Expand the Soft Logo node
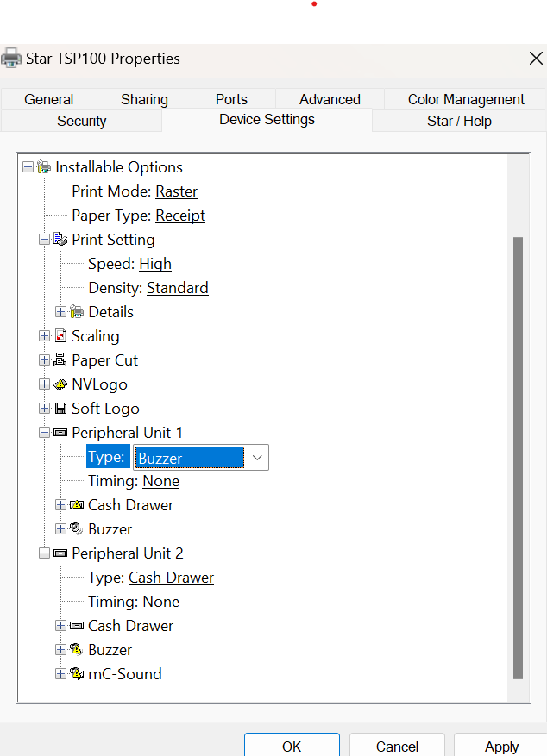The image size is (547, 756). (44, 409)
